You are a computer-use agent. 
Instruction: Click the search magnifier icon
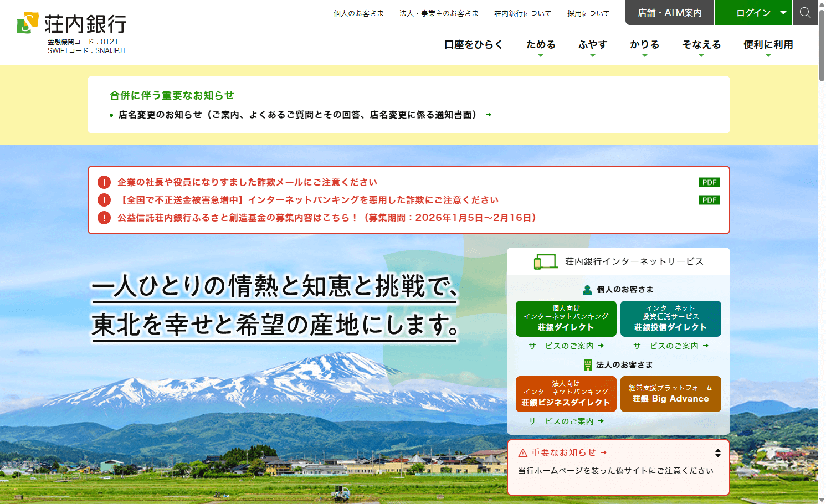(x=805, y=13)
